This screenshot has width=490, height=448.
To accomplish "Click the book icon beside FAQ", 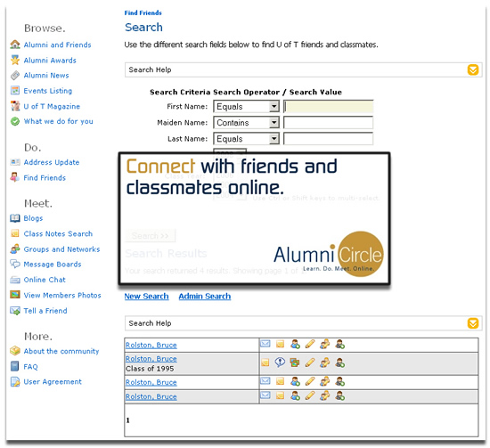I will point(14,366).
